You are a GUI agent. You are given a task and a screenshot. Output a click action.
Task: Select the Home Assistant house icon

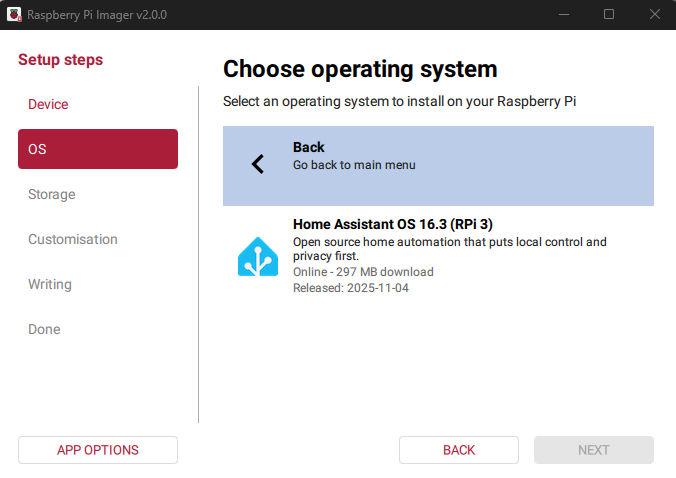pyautogui.click(x=257, y=256)
